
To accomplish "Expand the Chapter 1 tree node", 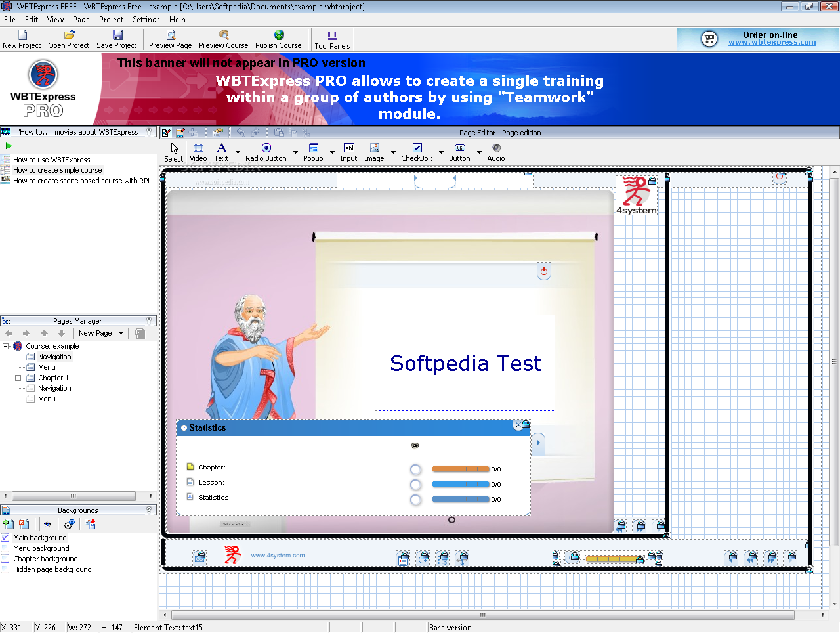I will (18, 378).
